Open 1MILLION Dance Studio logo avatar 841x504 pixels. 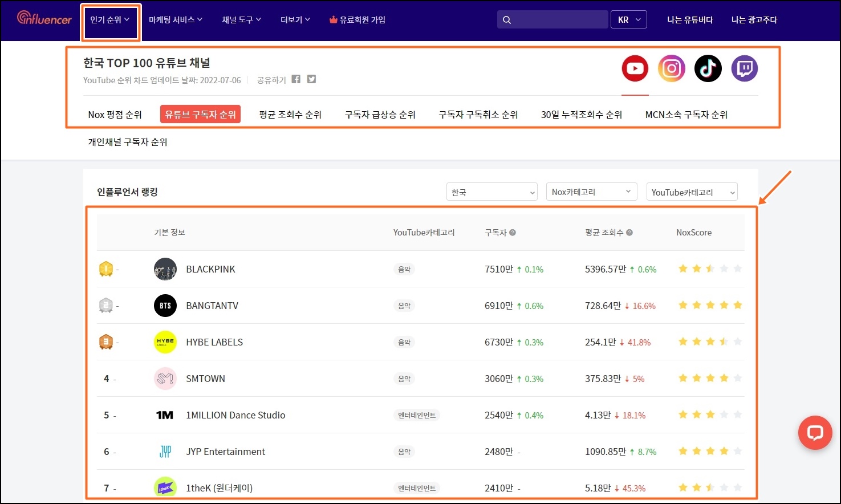(x=165, y=415)
